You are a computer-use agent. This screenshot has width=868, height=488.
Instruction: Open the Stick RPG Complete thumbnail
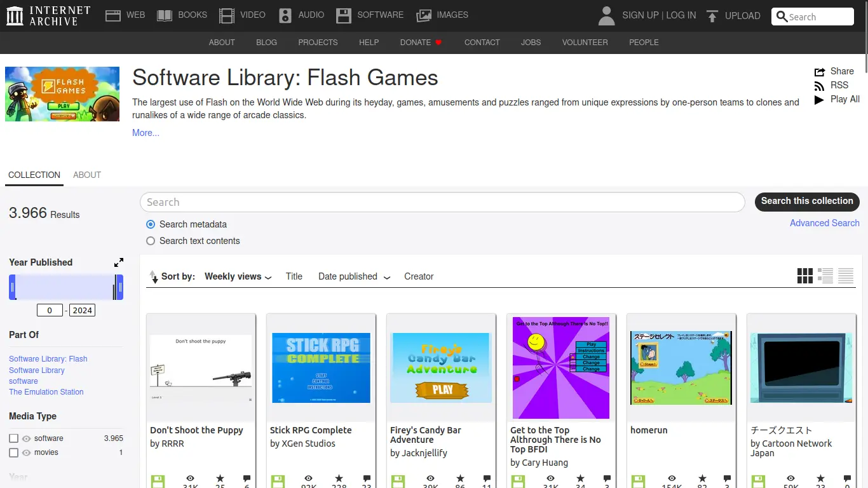(x=321, y=369)
